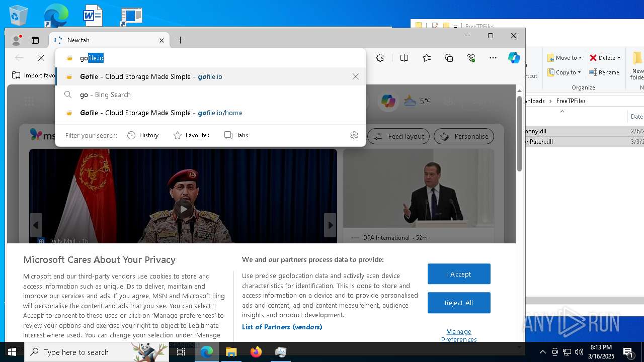Open the Copilot sidebar icon

coord(514,58)
